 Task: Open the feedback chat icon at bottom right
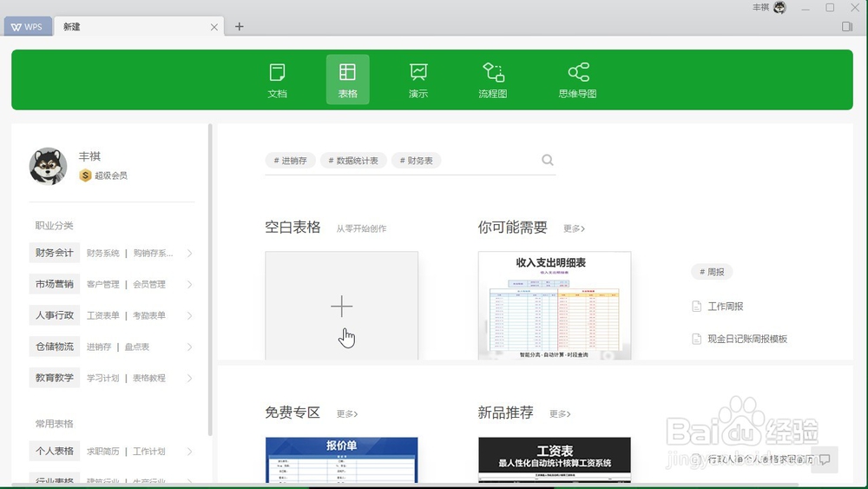pyautogui.click(x=825, y=459)
